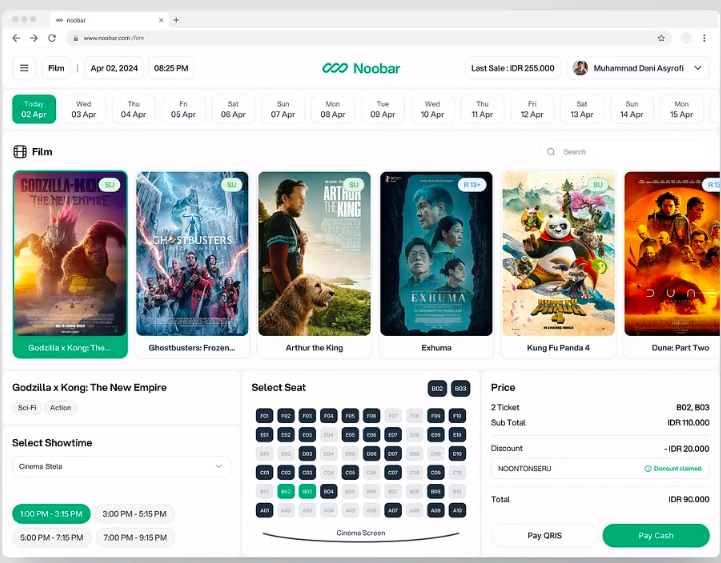This screenshot has width=721, height=563.
Task: Click the film reel icon beside Film heading
Action: [x=20, y=152]
